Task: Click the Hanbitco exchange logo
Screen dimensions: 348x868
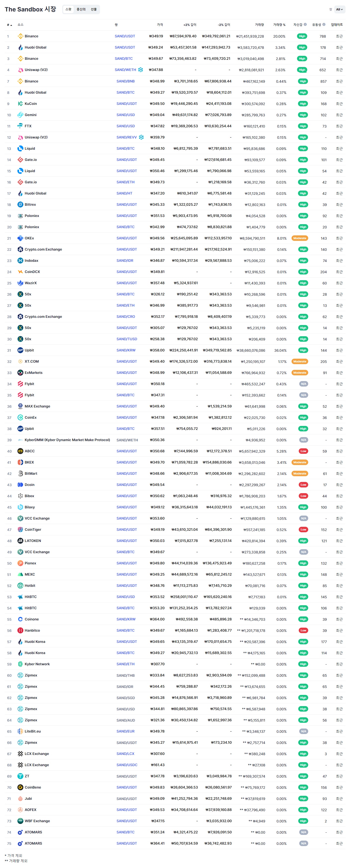Action: pos(20,630)
